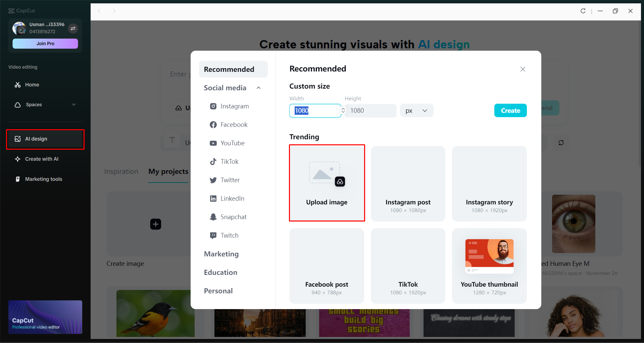The width and height of the screenshot is (644, 343).
Task: Click the YouTube play icon
Action: [213, 143]
